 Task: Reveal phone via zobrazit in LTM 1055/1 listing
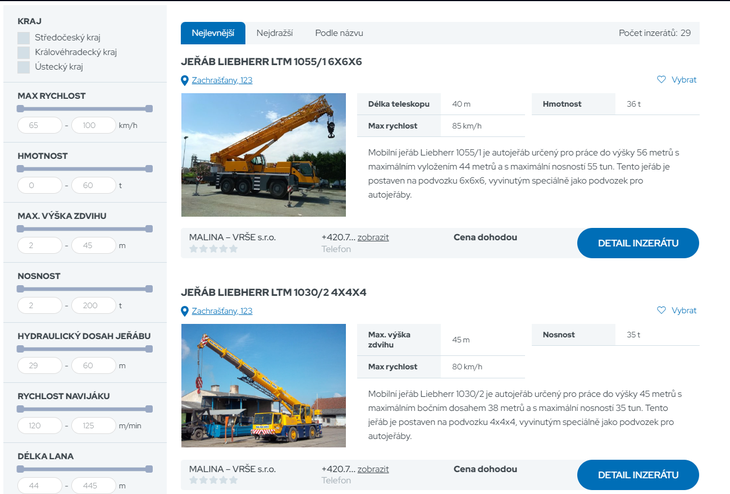tap(373, 237)
